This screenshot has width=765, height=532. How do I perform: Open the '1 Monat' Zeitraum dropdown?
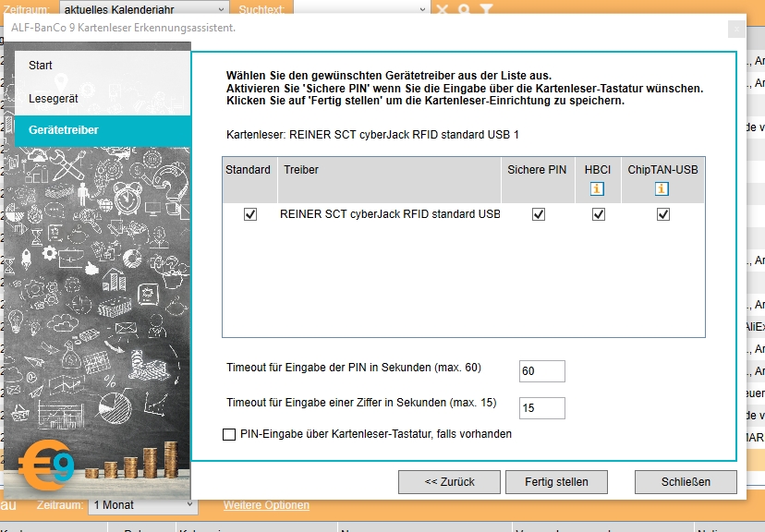143,505
